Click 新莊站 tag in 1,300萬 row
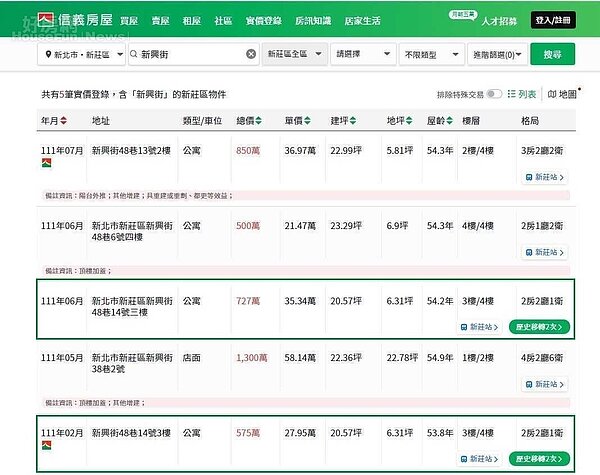This screenshot has height=475, width=600. pos(545,384)
